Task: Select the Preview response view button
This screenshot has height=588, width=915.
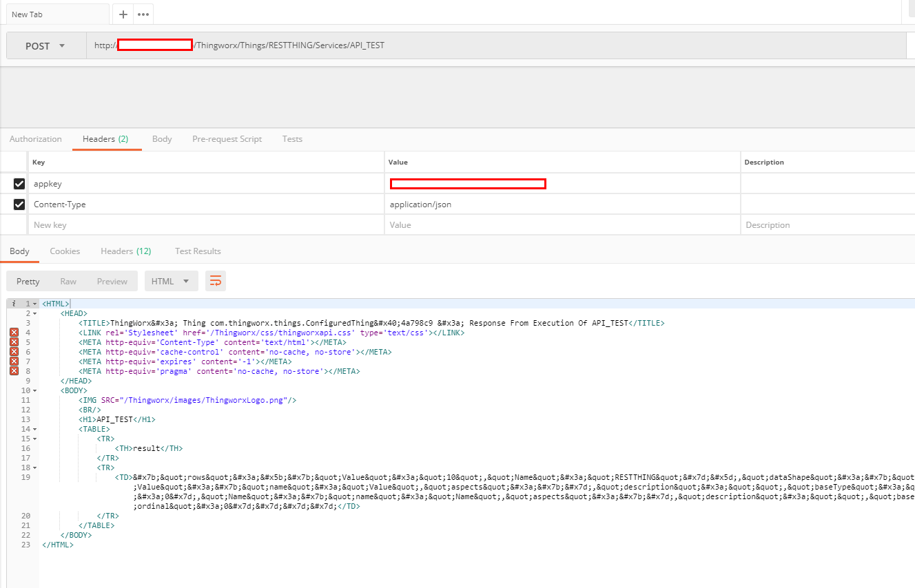Action: 112,281
